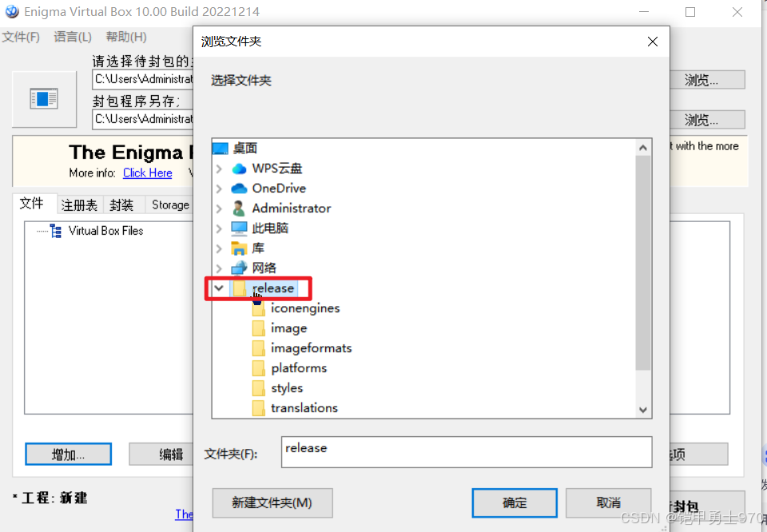Select the 网络 network icon
Screen dimensions: 767x532
[239, 268]
